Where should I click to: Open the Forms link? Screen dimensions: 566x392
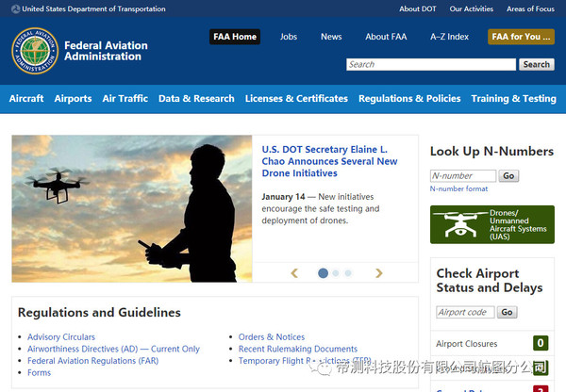pyautogui.click(x=39, y=372)
